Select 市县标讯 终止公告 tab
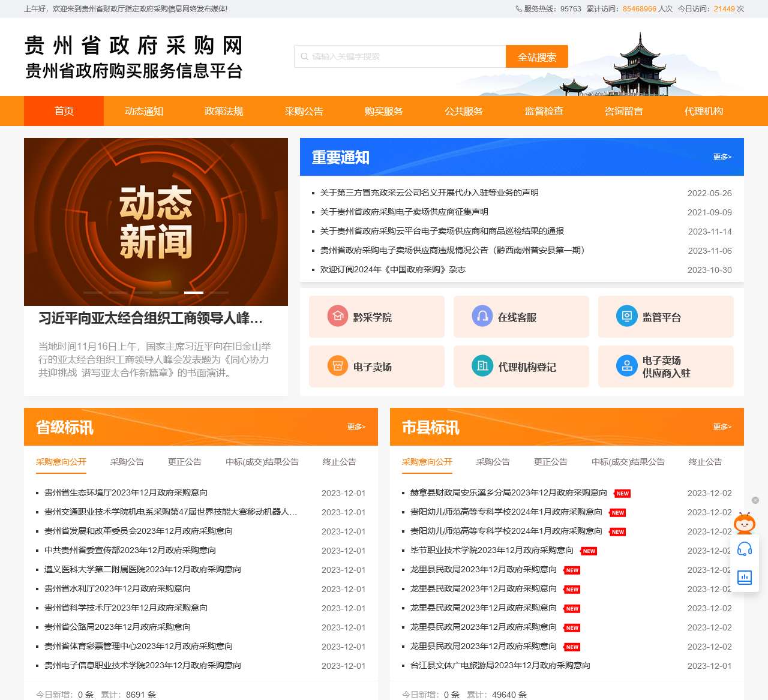The height and width of the screenshot is (700, 768). click(x=706, y=462)
